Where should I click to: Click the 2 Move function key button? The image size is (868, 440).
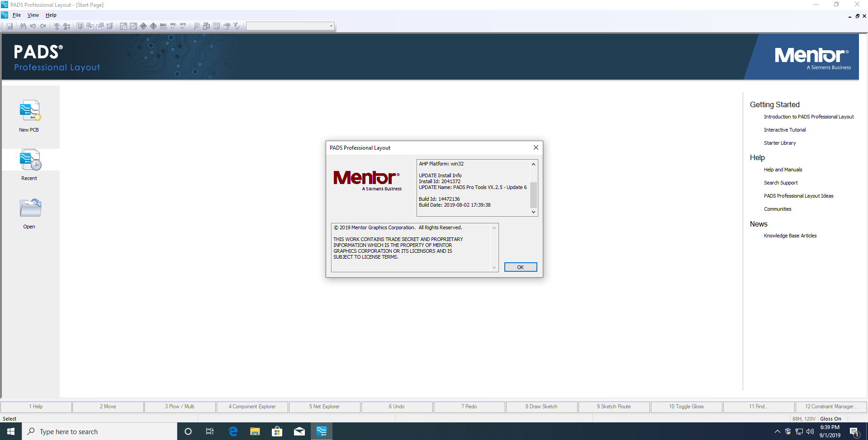(108, 407)
